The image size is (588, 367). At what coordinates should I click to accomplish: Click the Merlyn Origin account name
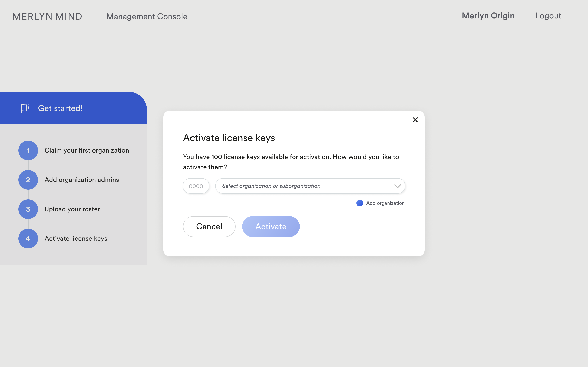(x=488, y=16)
